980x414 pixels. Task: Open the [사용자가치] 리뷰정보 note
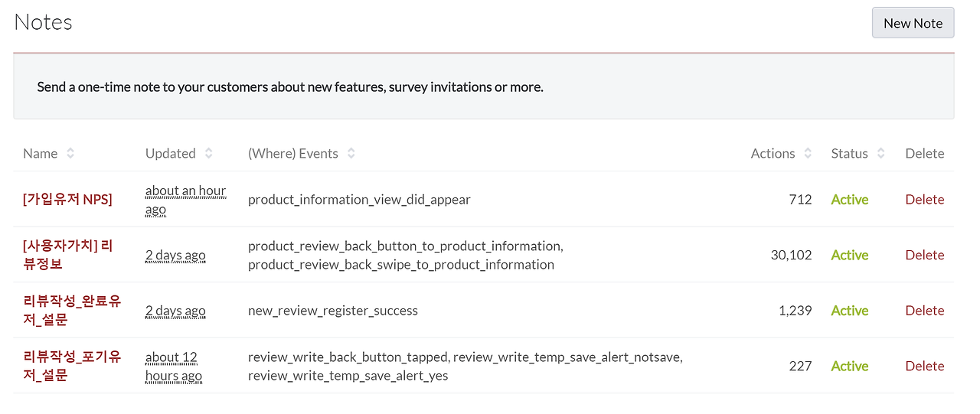point(68,255)
